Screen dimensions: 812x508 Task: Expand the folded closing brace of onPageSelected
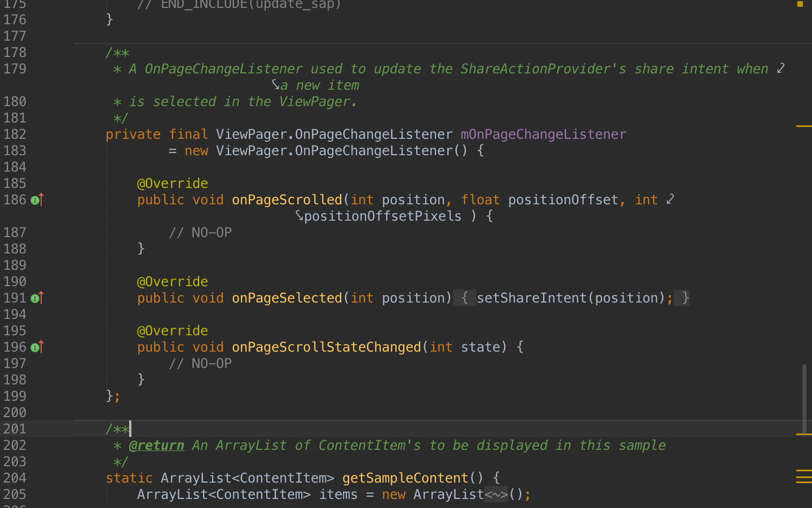point(682,298)
